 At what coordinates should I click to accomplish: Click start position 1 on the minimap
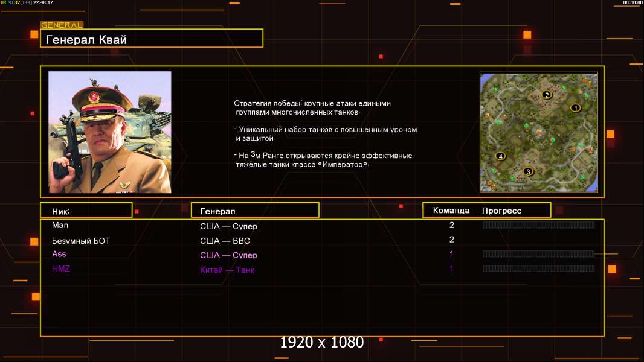coord(575,108)
